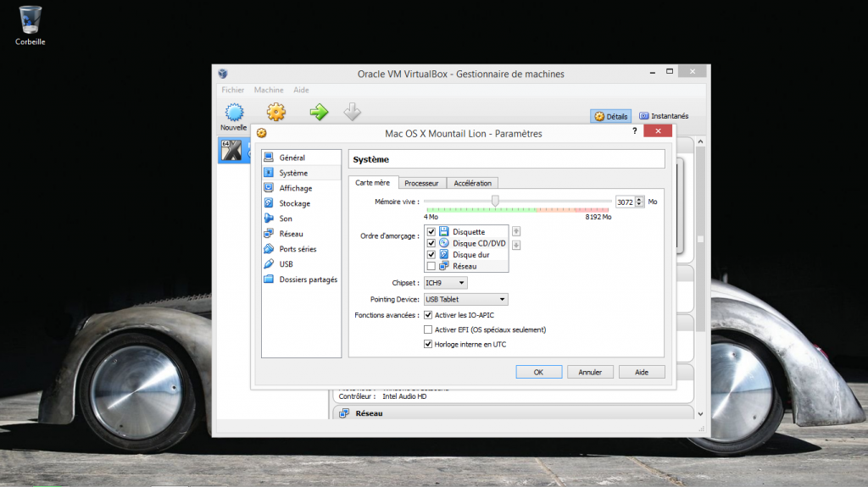
Task: Select Stockage in the settings sidebar
Action: 294,203
